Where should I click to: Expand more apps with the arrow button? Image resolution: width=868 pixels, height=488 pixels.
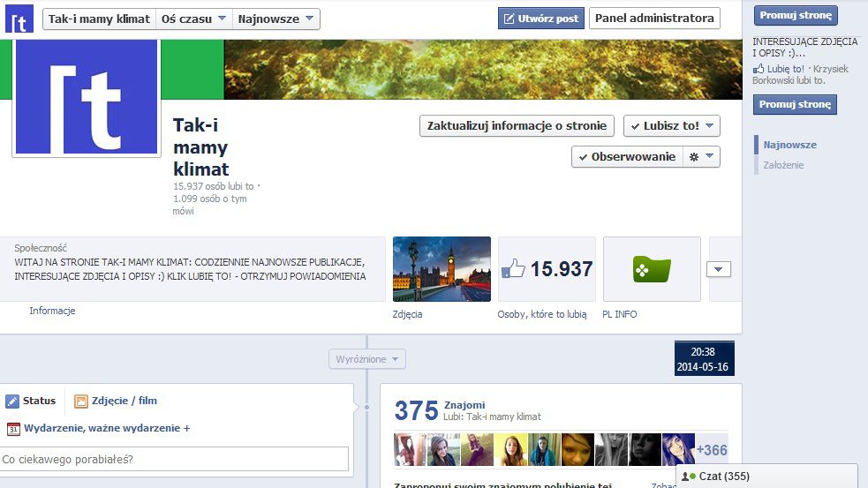click(x=719, y=269)
